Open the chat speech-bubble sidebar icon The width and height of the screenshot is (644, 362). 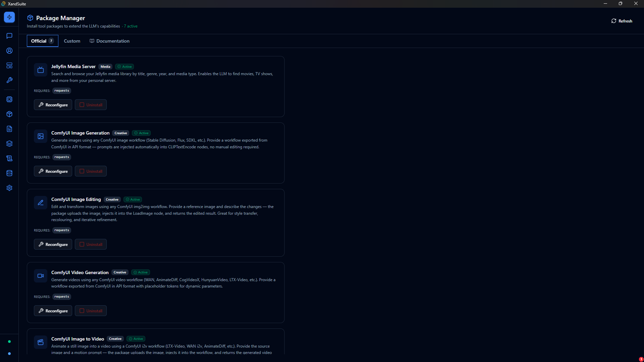point(9,36)
